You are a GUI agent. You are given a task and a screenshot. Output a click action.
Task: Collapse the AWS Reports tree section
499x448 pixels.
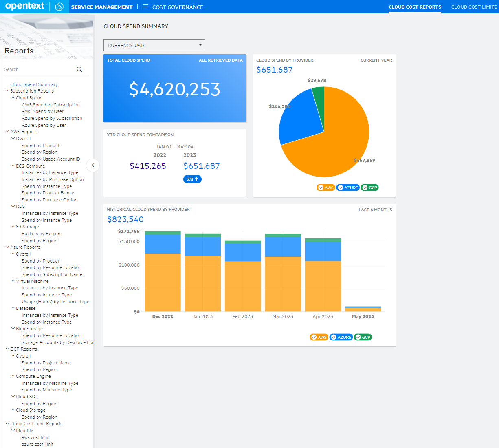7,131
